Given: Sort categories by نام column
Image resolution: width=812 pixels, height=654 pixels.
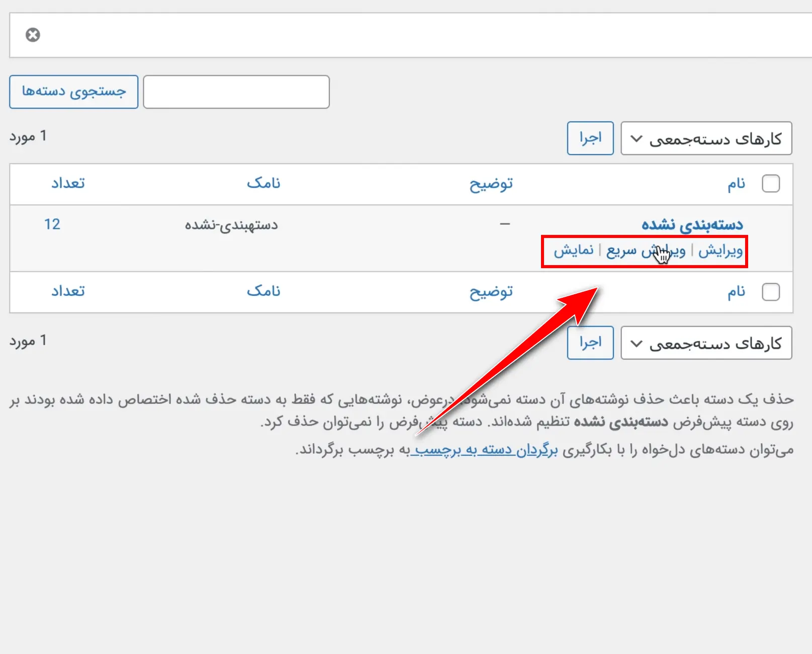Looking at the screenshot, I should pos(737,183).
